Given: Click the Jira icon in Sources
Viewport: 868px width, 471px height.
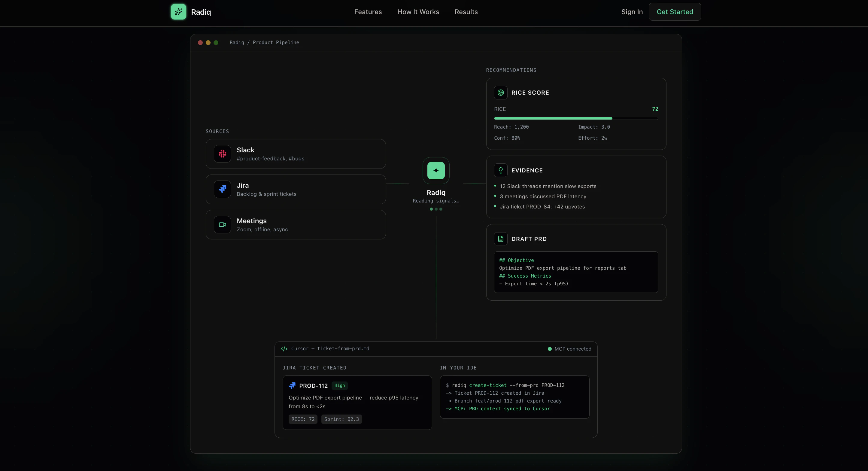Looking at the screenshot, I should (222, 189).
